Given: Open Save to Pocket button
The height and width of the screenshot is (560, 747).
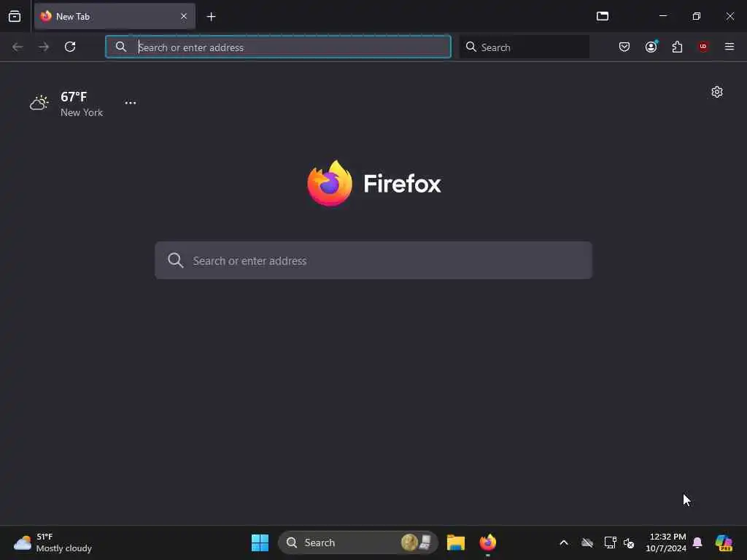Looking at the screenshot, I should coord(624,47).
